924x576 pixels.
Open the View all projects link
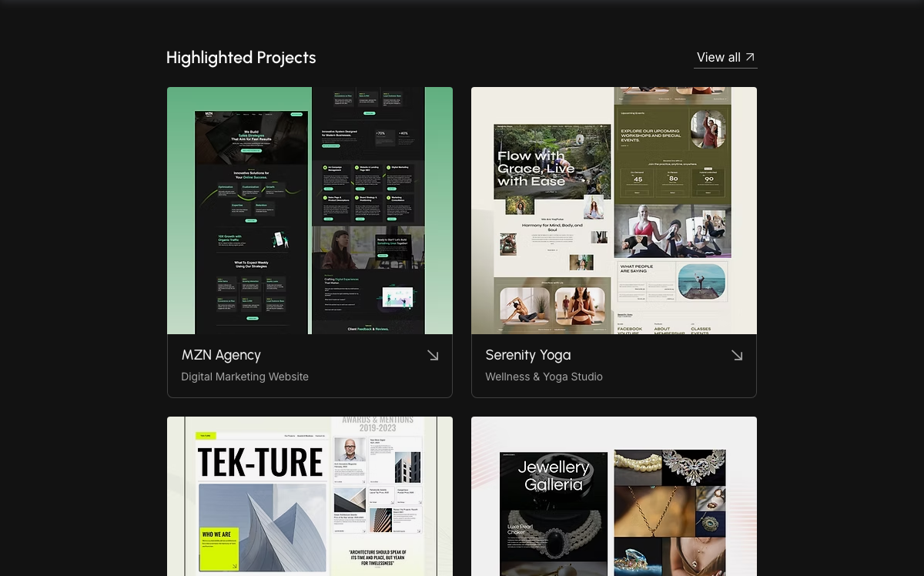coord(725,58)
